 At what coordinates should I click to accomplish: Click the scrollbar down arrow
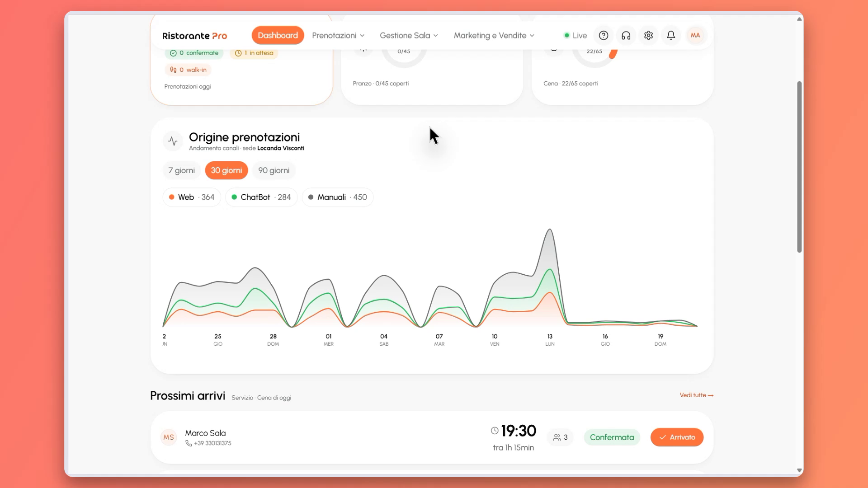[799, 470]
